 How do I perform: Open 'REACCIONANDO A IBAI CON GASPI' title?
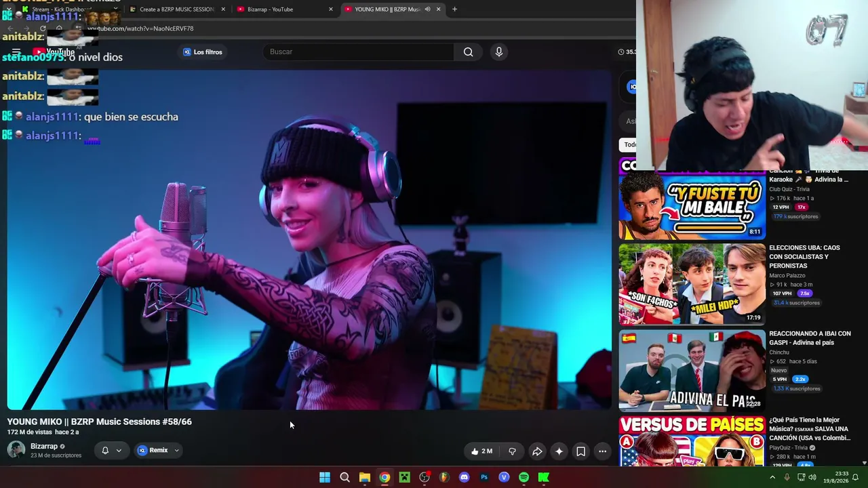(810, 338)
